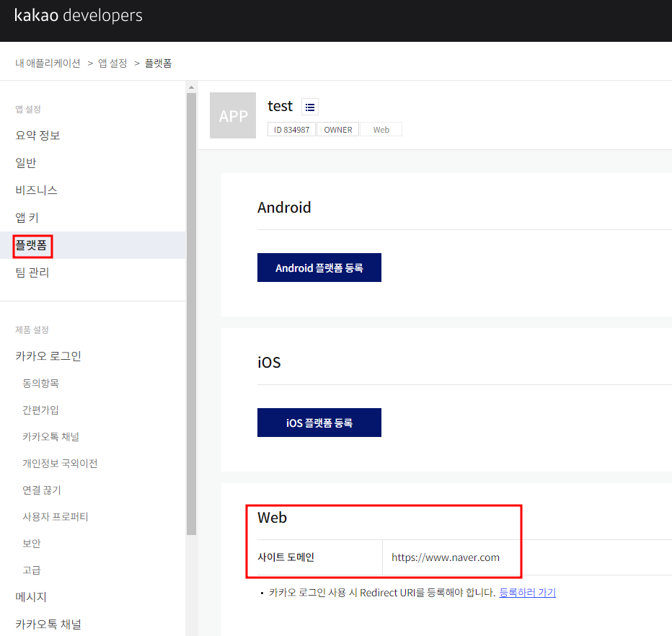Click the sidebar scrollbar up arrow

click(191, 87)
